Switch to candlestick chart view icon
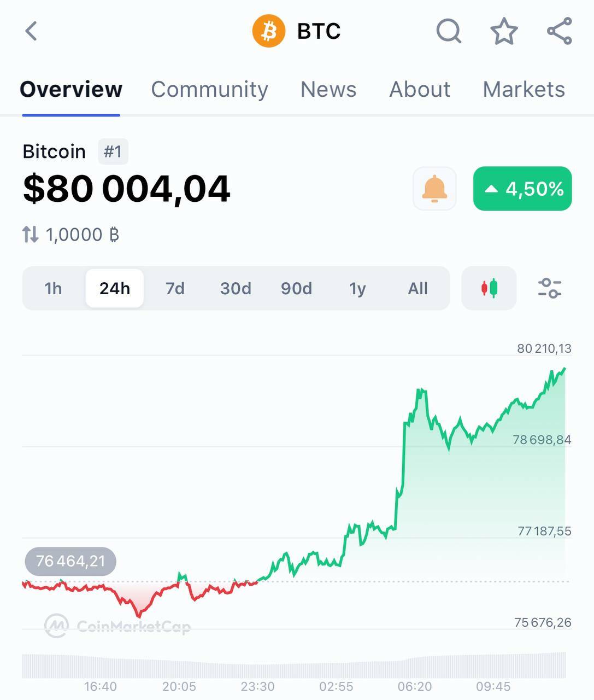 [x=489, y=288]
